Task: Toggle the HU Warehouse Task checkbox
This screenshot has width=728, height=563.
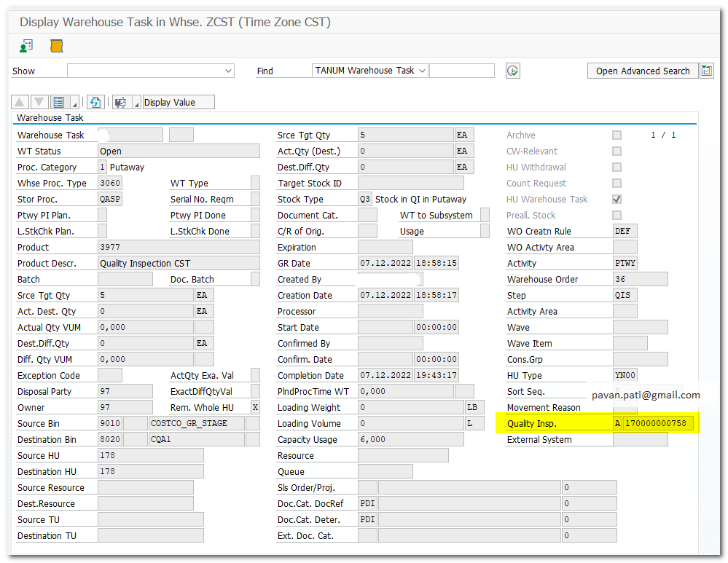Action: tap(617, 200)
